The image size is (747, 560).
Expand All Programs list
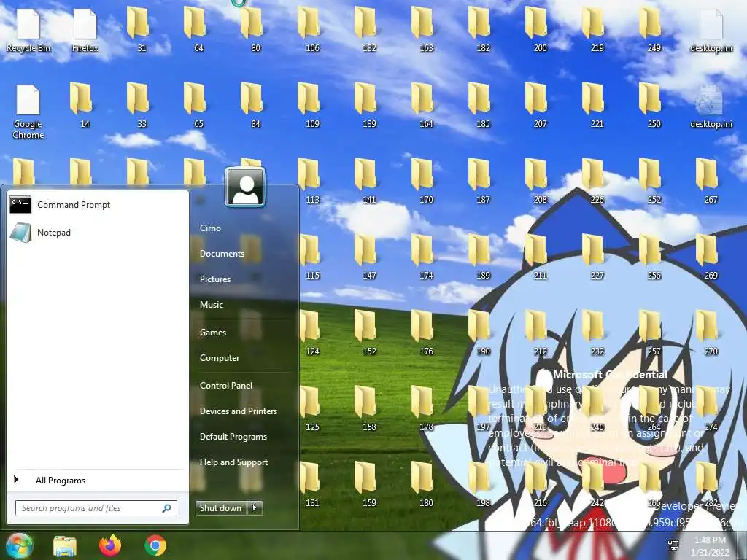[98, 480]
